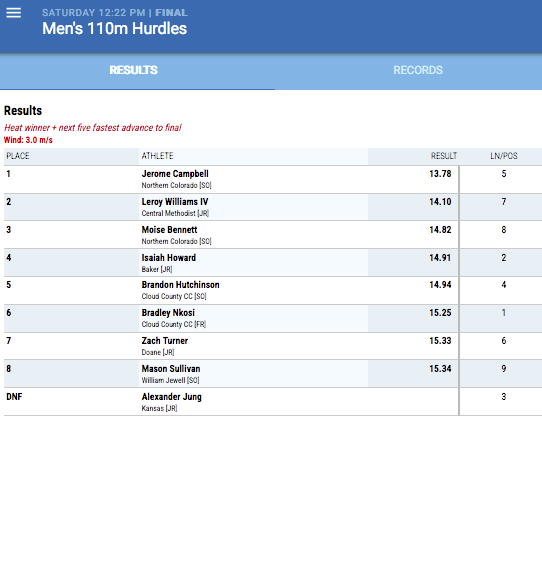Click lane 5 in Jerome Campbell's row
The height and width of the screenshot is (567, 542).
point(504,174)
